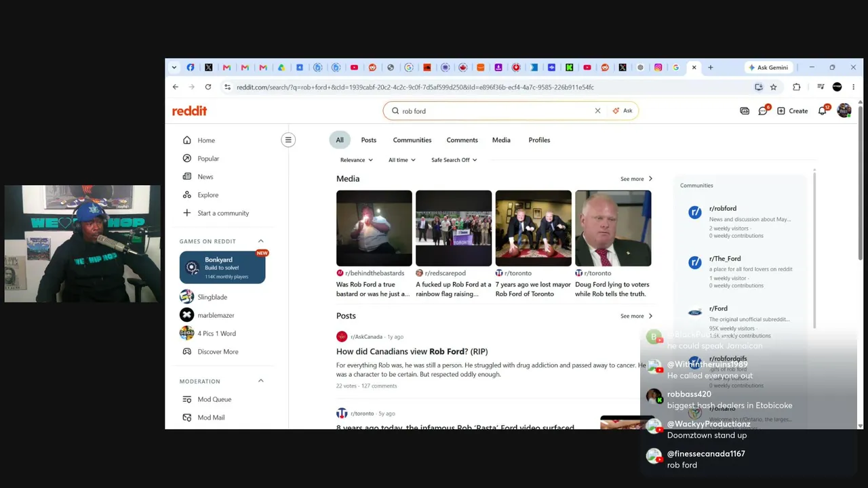This screenshot has width=868, height=488.
Task: Open the user profile avatar menu
Action: [x=844, y=111]
